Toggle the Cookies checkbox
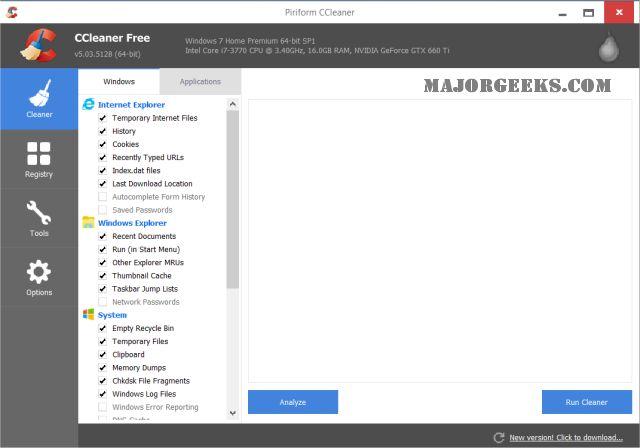 (102, 144)
